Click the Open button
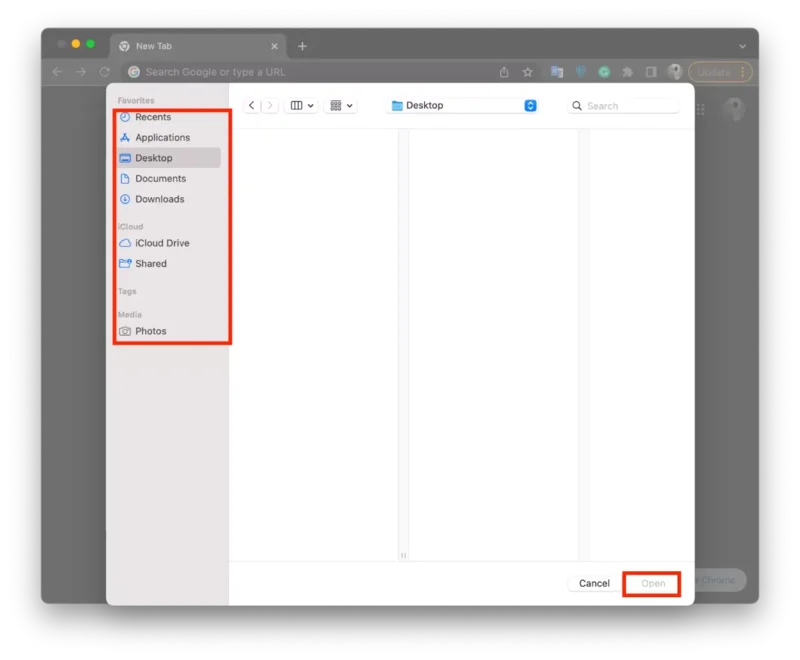 coord(653,583)
